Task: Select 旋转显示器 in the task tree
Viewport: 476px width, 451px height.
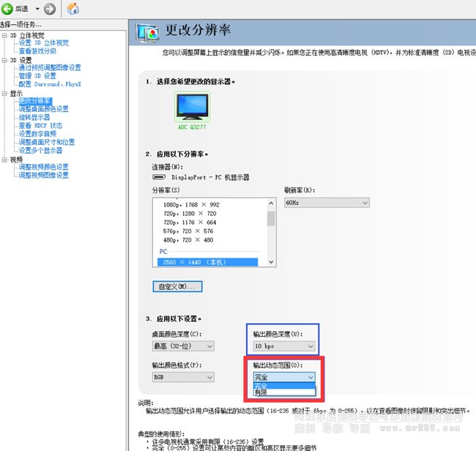Action: tap(34, 117)
